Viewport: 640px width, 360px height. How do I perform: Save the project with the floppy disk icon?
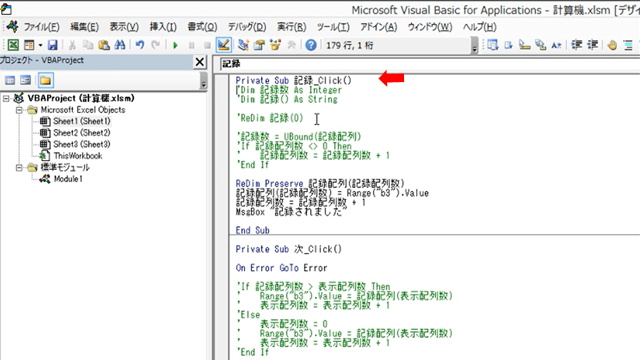(x=53, y=45)
